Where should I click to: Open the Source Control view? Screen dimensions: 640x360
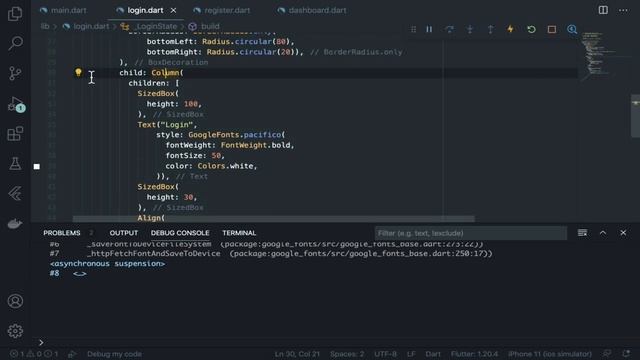click(x=15, y=73)
